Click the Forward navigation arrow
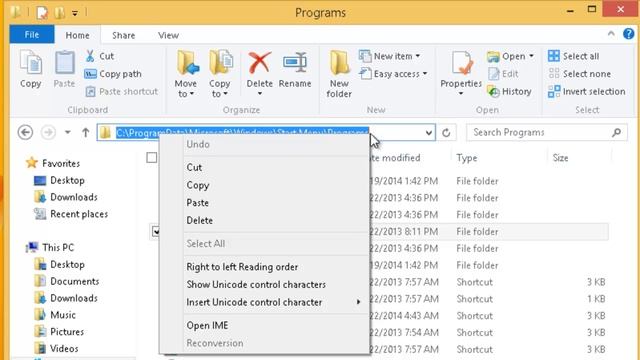 [x=48, y=133]
